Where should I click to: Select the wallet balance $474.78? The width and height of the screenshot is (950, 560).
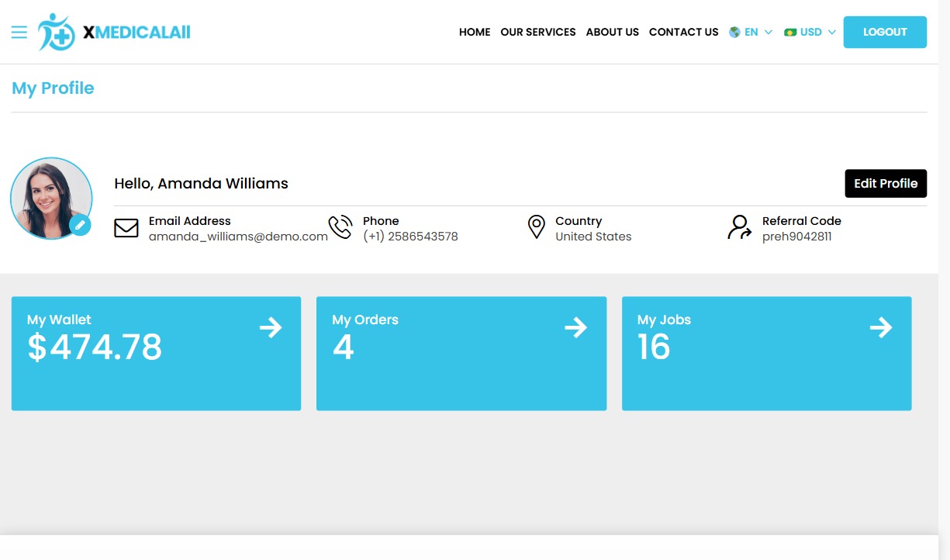pyautogui.click(x=95, y=347)
